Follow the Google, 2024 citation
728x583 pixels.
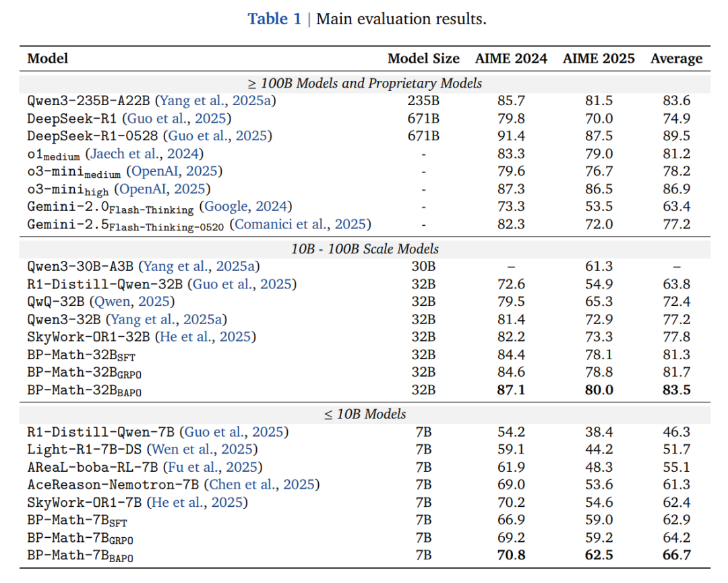point(245,206)
